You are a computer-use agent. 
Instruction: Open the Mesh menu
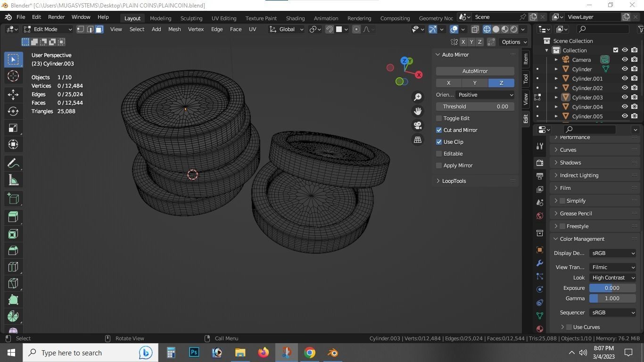pyautogui.click(x=174, y=29)
